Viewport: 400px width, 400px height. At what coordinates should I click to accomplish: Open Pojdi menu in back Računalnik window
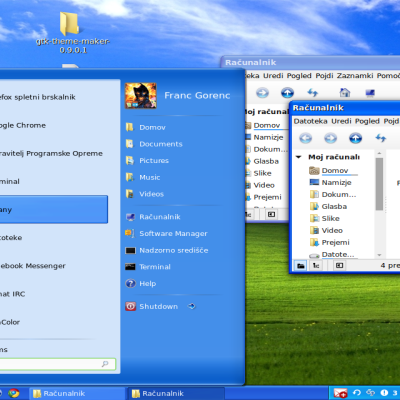click(x=324, y=76)
